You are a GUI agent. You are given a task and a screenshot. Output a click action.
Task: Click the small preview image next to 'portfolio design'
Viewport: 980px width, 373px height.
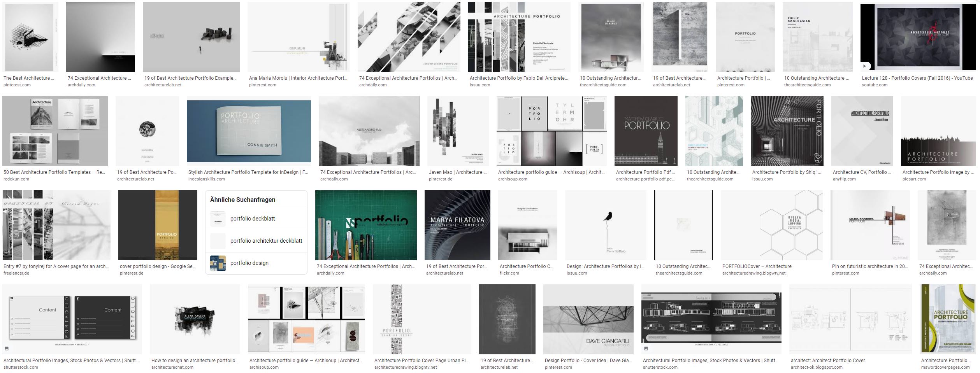(218, 263)
